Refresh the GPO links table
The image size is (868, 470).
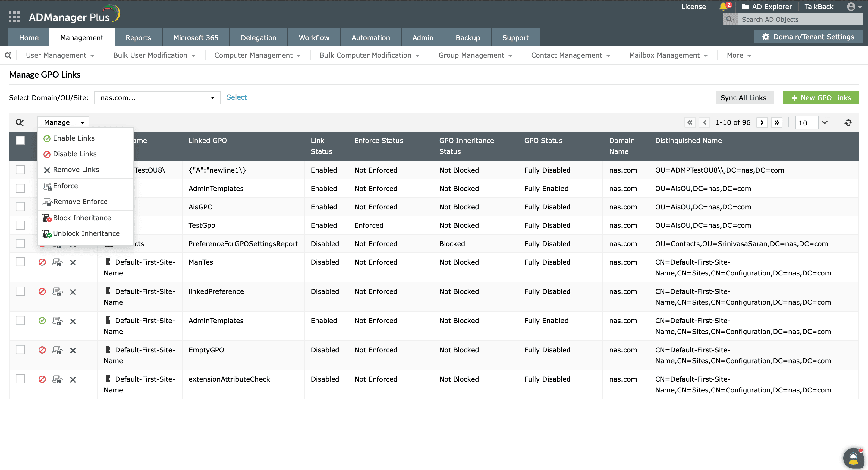pos(848,122)
